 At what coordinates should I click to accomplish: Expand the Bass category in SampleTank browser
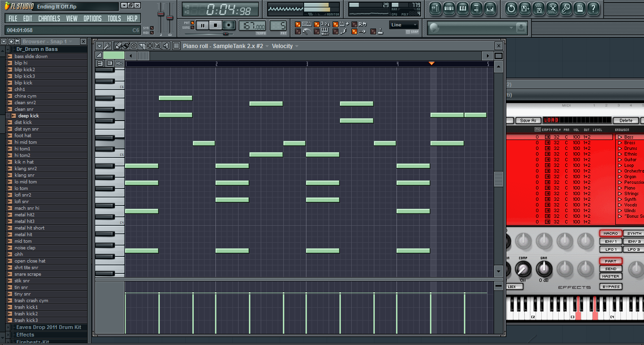(x=620, y=137)
